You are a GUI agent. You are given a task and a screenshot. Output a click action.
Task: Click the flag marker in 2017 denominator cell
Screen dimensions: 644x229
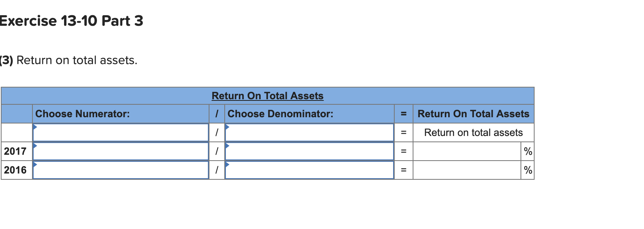(227, 145)
